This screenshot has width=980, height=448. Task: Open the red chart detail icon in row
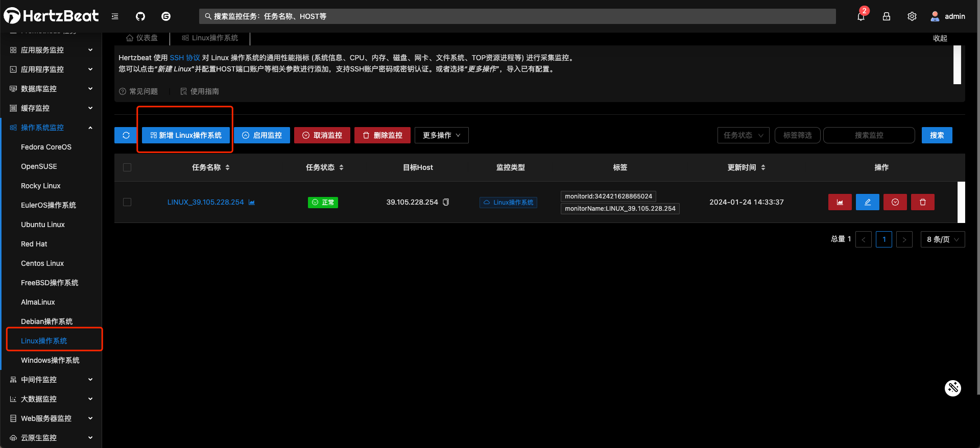pos(840,202)
